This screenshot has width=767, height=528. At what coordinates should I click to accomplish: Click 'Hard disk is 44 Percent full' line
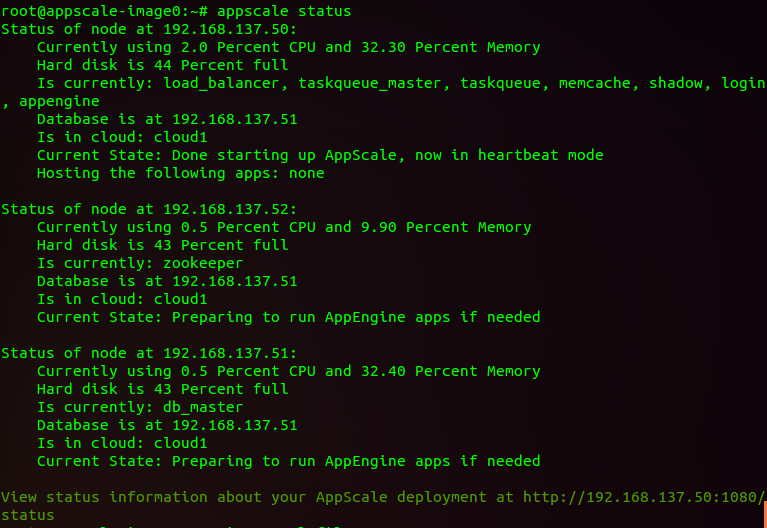pos(162,65)
